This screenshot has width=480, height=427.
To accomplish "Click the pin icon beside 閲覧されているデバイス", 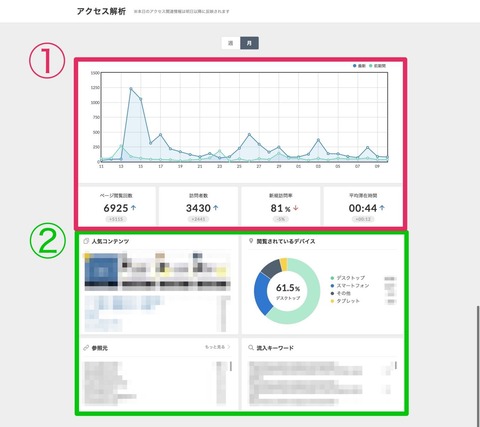I will [251, 241].
